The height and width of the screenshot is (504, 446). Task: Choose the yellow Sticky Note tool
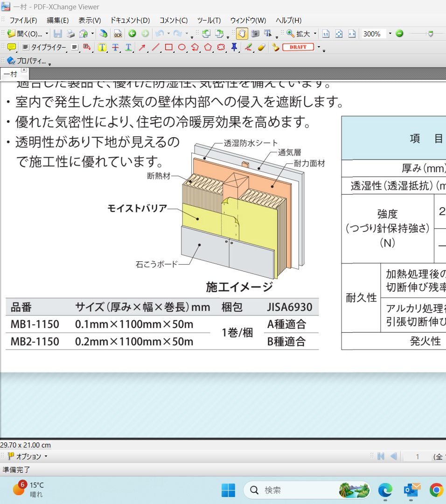click(12, 47)
